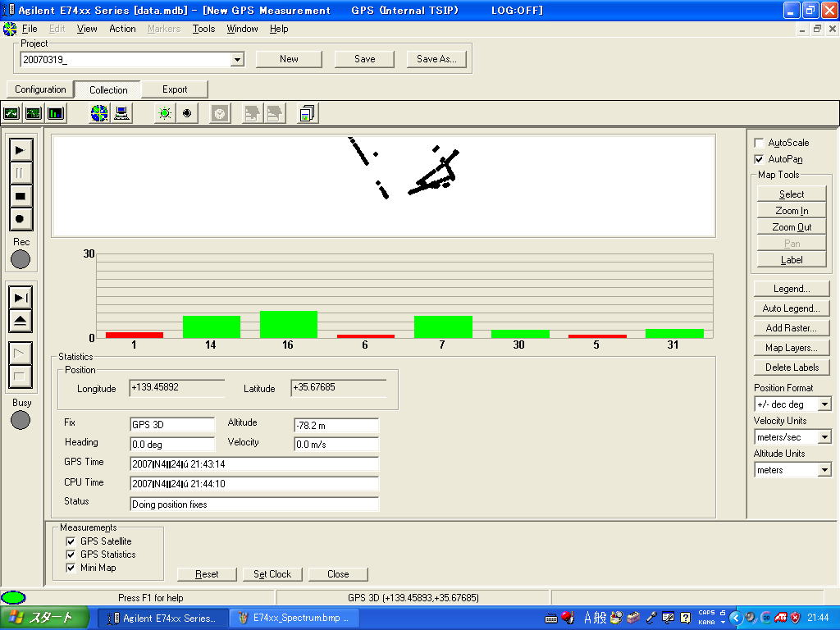Image resolution: width=840 pixels, height=630 pixels.
Task: Click the Latitude value field
Action: pyautogui.click(x=338, y=388)
